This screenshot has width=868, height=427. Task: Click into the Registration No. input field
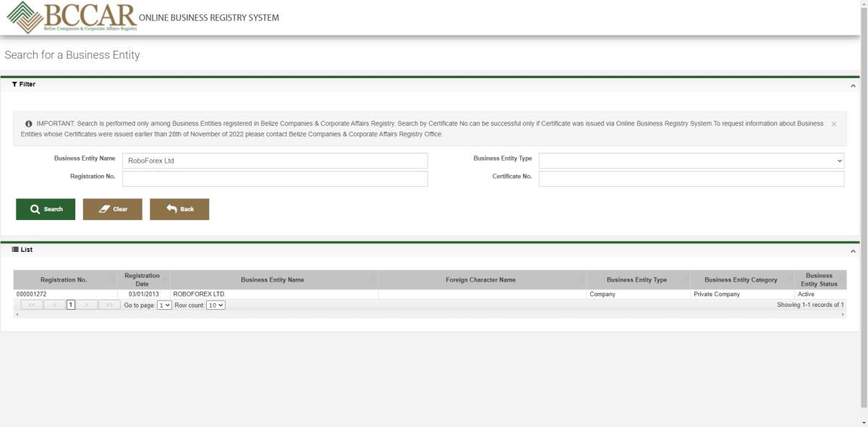[x=275, y=179]
